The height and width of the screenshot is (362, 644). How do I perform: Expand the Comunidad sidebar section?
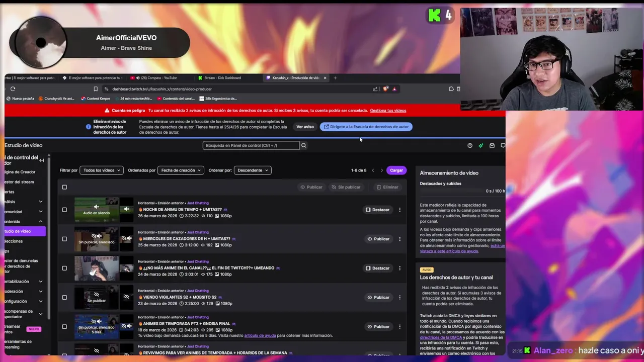pyautogui.click(x=41, y=212)
